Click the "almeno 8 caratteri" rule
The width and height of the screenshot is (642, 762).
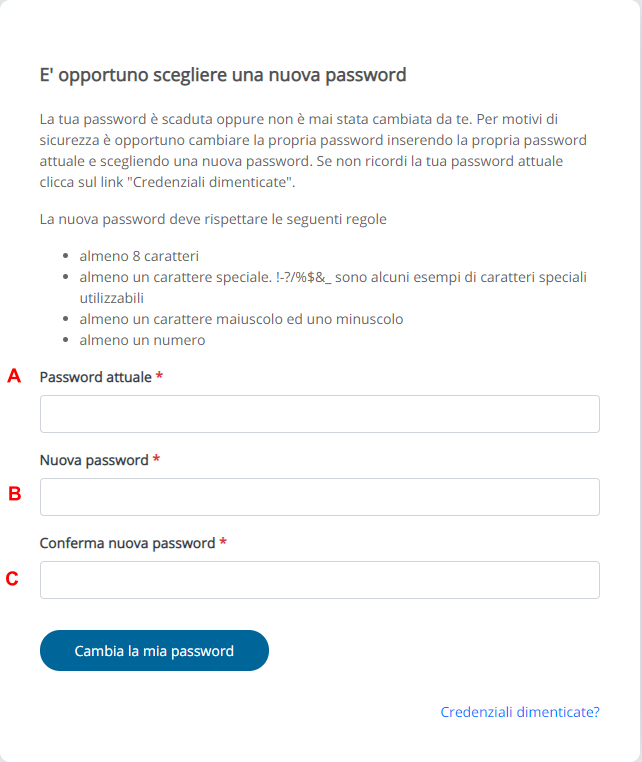click(139, 256)
